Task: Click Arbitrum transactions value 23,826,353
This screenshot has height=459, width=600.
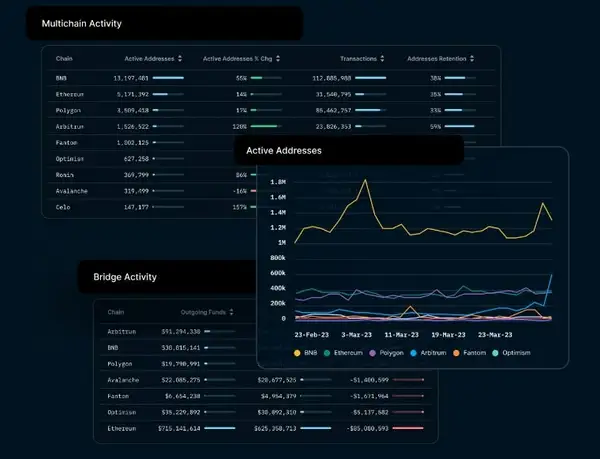Action: 333,127
